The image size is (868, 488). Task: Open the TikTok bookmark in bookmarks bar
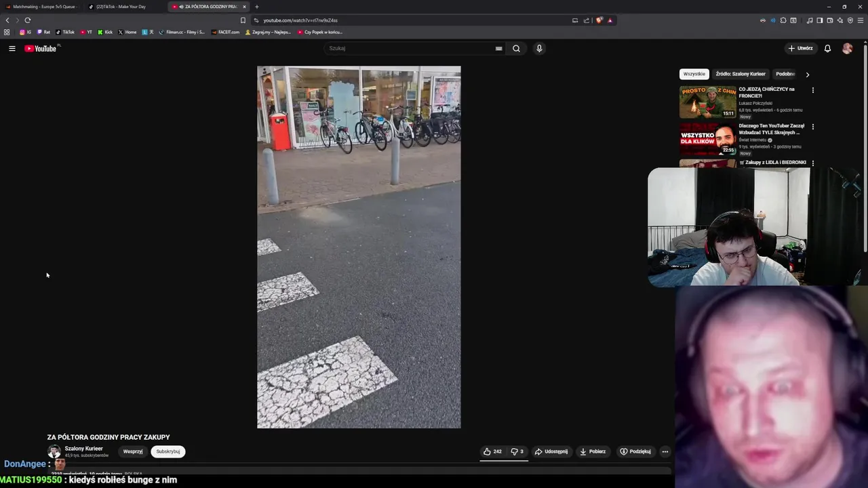tap(65, 32)
